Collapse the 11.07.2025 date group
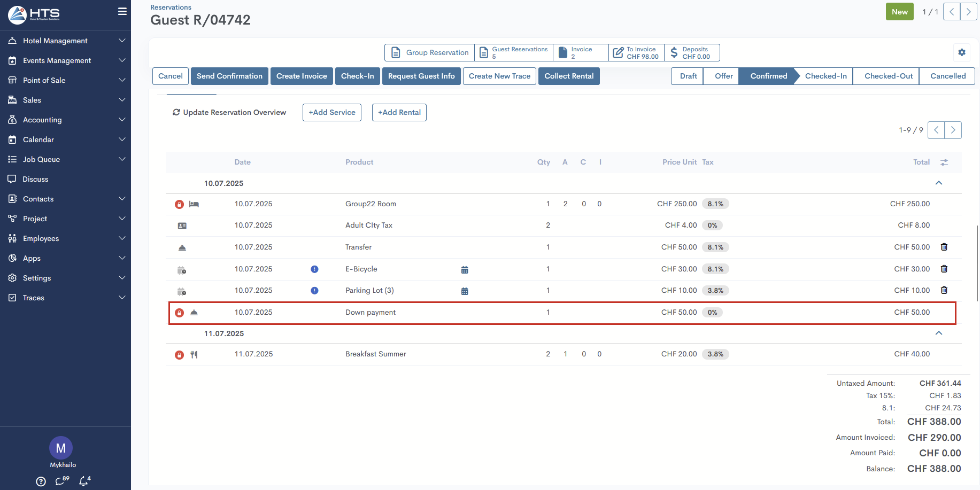980x490 pixels. [x=938, y=333]
